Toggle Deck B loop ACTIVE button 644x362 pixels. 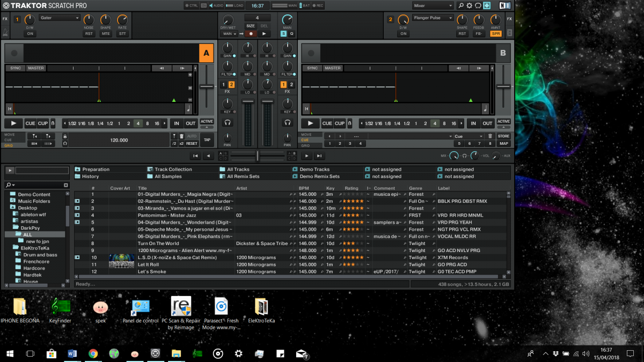tap(503, 122)
